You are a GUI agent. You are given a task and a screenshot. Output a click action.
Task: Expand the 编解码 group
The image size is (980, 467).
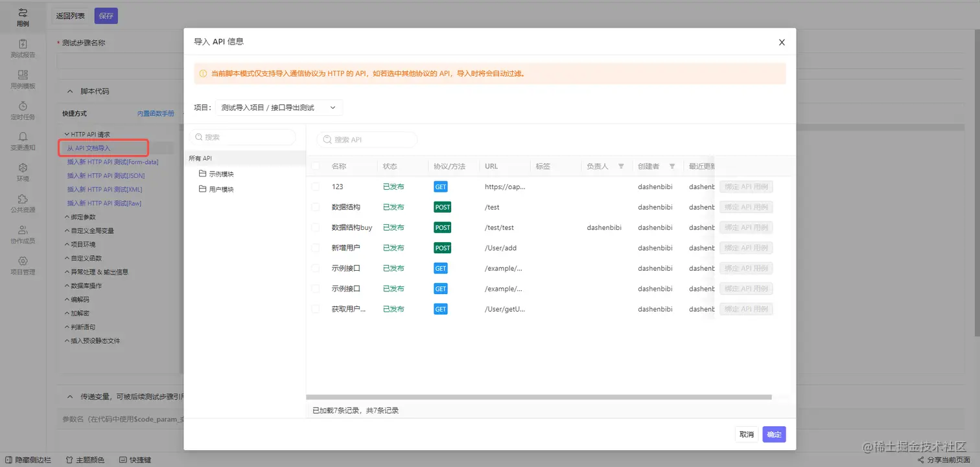pos(76,299)
